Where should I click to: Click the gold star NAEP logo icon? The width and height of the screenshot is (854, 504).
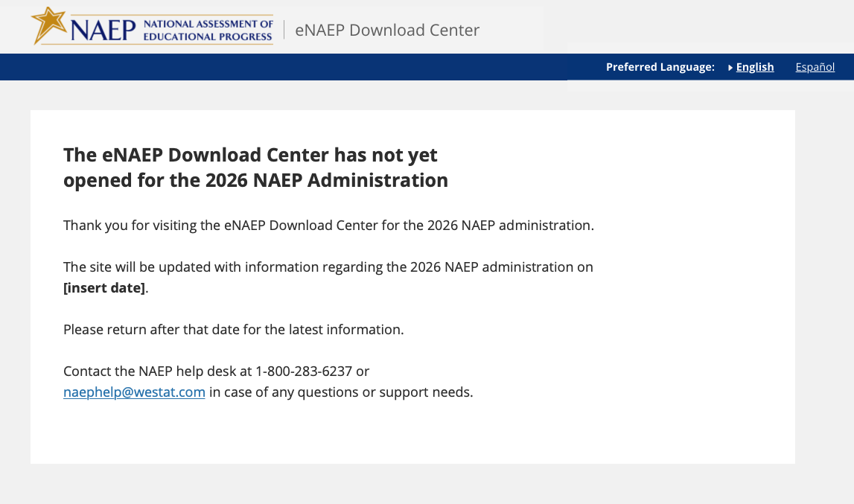pos(48,24)
